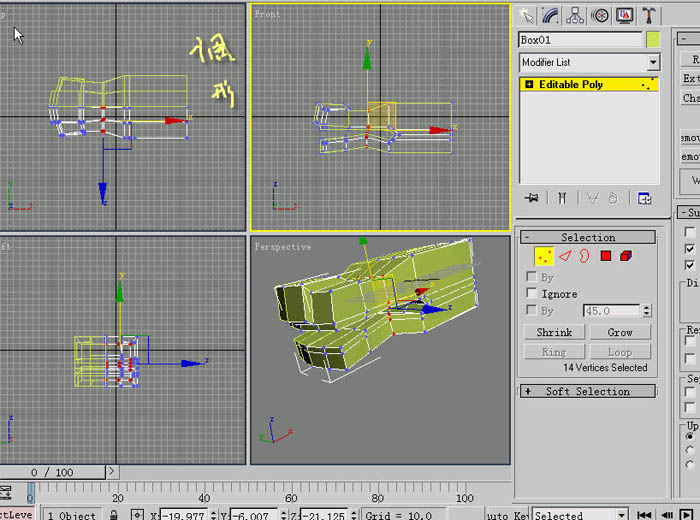The height and width of the screenshot is (520, 700).
Task: Toggle the first checkbox in the Re group
Action: coord(690,341)
